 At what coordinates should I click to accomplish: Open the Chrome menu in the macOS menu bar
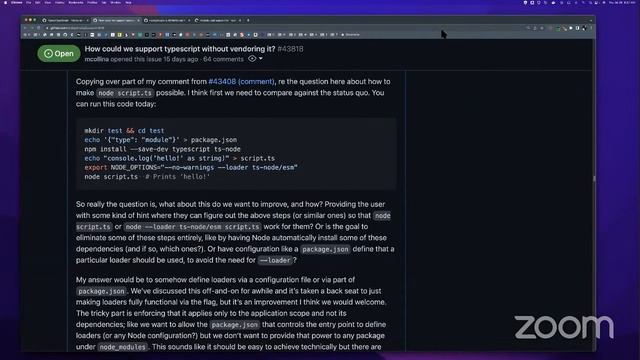16,2
